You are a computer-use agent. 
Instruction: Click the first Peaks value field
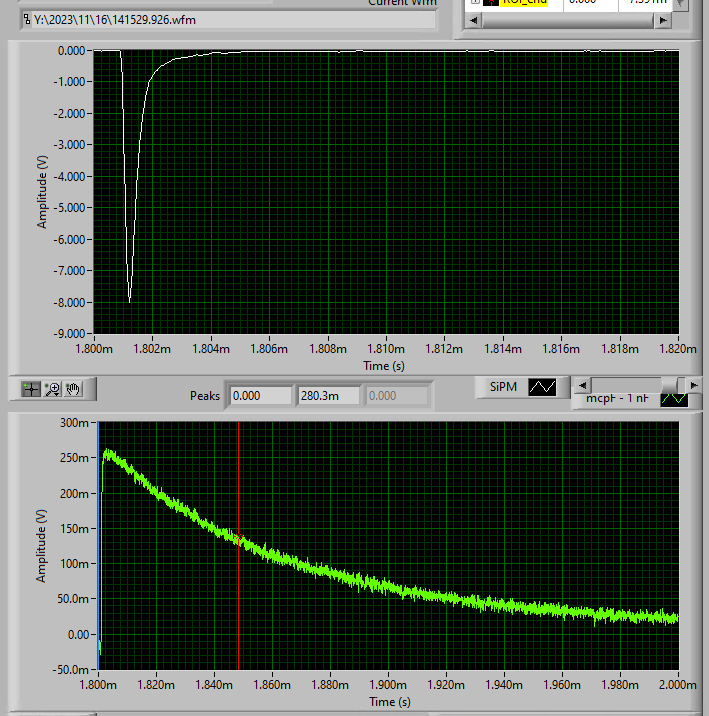tap(260, 396)
